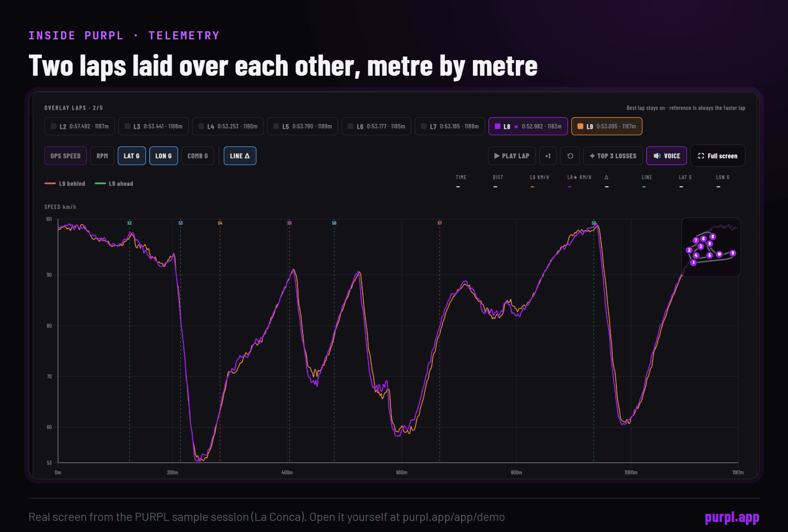Click the OVERLAY LAPS · 2/5 label
This screenshot has height=532, width=788.
74,108
